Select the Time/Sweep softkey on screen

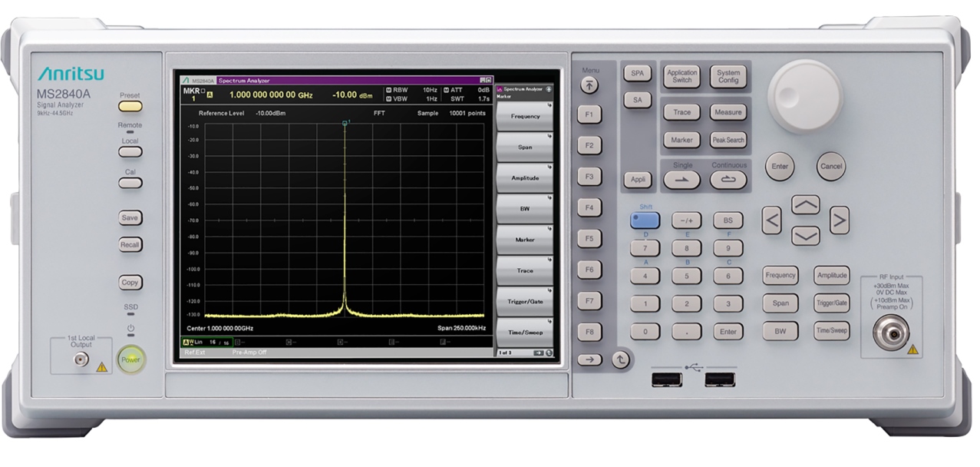(525, 332)
